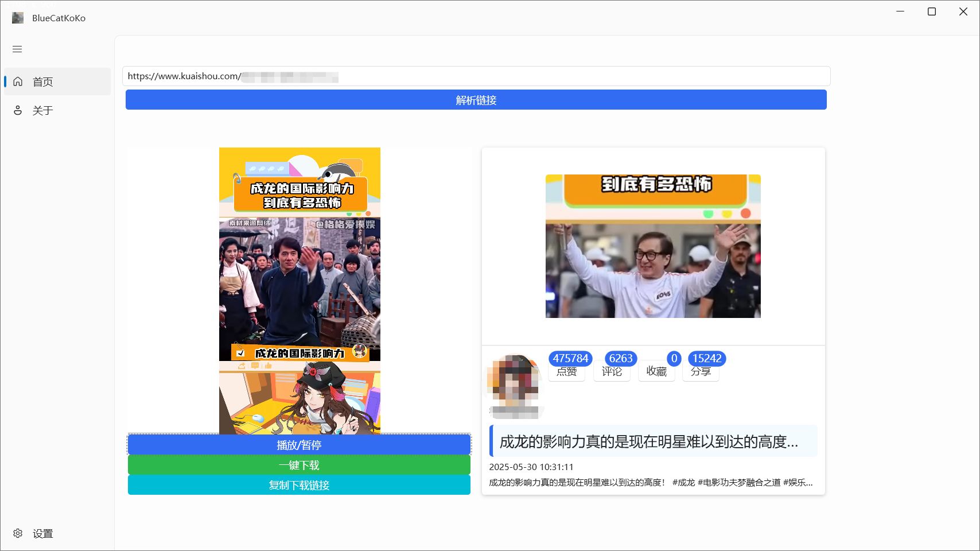Image resolution: width=980 pixels, height=551 pixels.
Task: Click the timestamp 2025-05-30 10:31:11
Action: click(x=531, y=467)
